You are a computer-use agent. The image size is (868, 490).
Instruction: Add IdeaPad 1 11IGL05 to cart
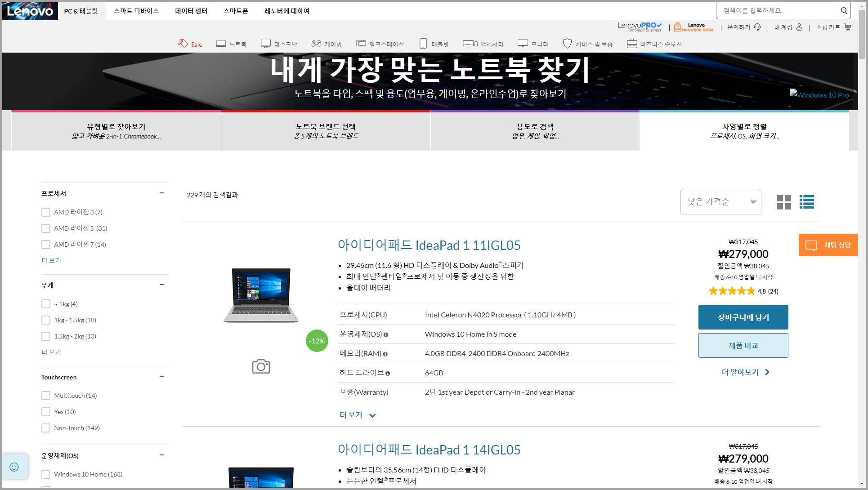click(743, 317)
